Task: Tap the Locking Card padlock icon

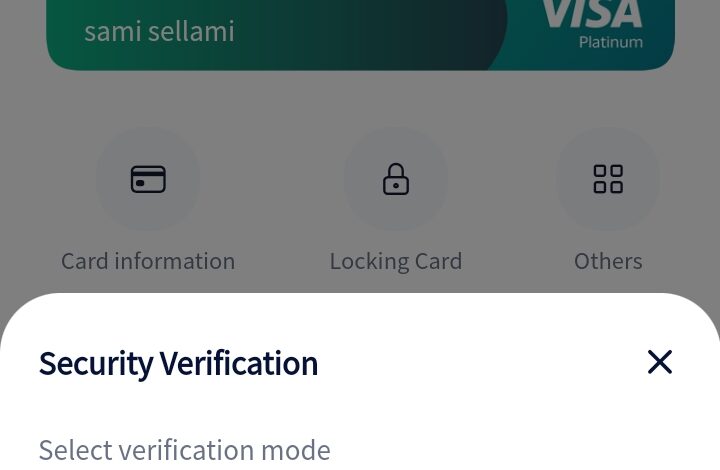Action: [x=396, y=180]
